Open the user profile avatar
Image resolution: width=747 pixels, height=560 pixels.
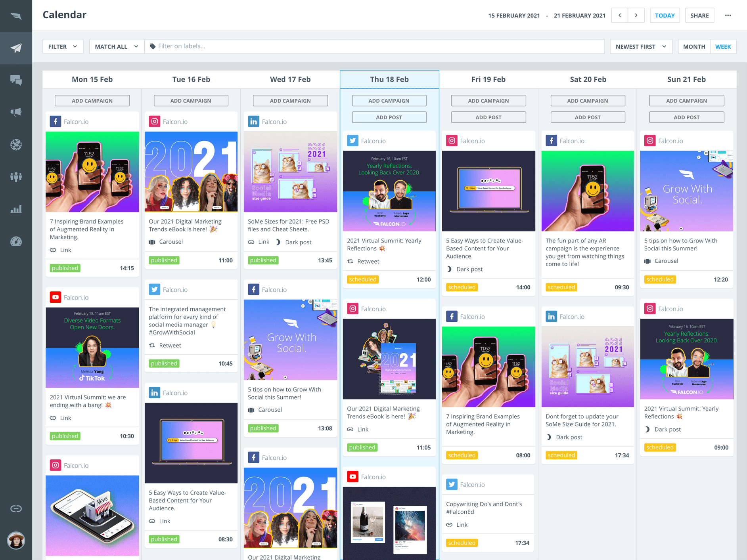(16, 540)
